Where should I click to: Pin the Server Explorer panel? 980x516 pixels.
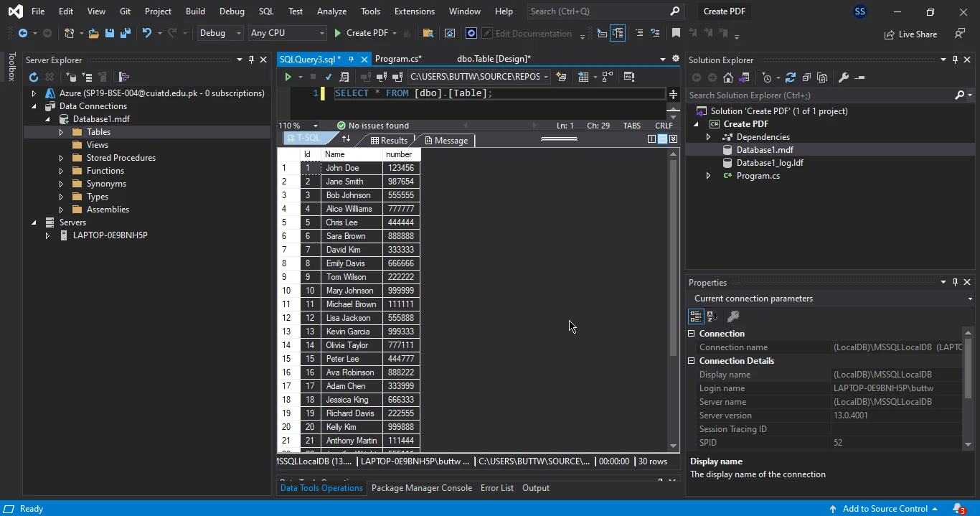click(251, 60)
